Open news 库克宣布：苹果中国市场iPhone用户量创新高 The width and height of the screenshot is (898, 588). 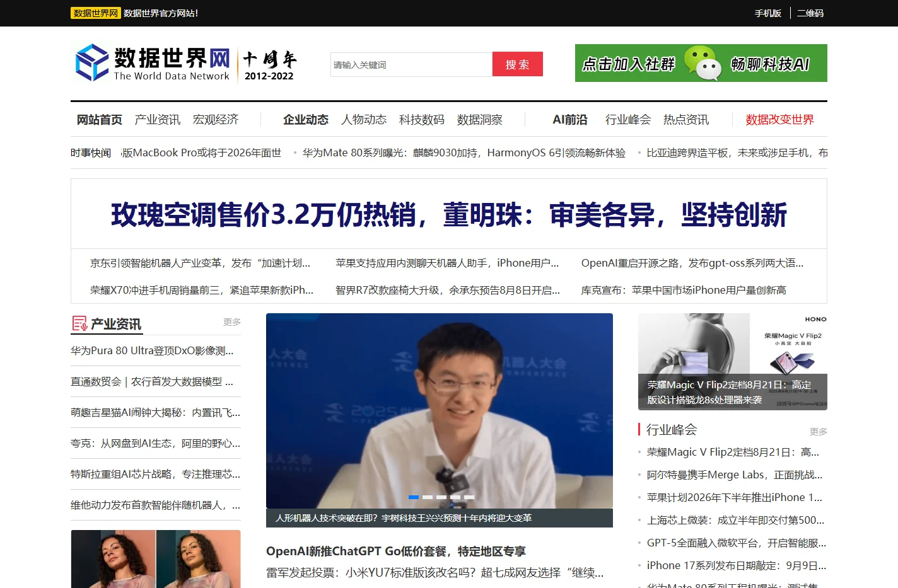[684, 290]
